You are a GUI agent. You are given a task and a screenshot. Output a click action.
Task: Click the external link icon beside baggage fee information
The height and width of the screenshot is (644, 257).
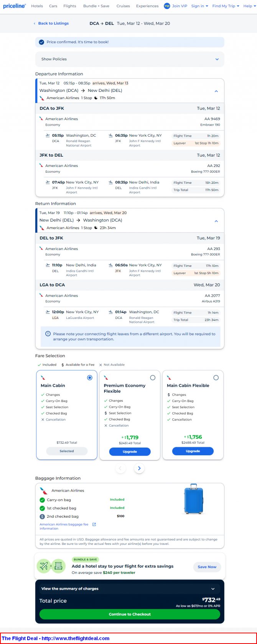94,525
